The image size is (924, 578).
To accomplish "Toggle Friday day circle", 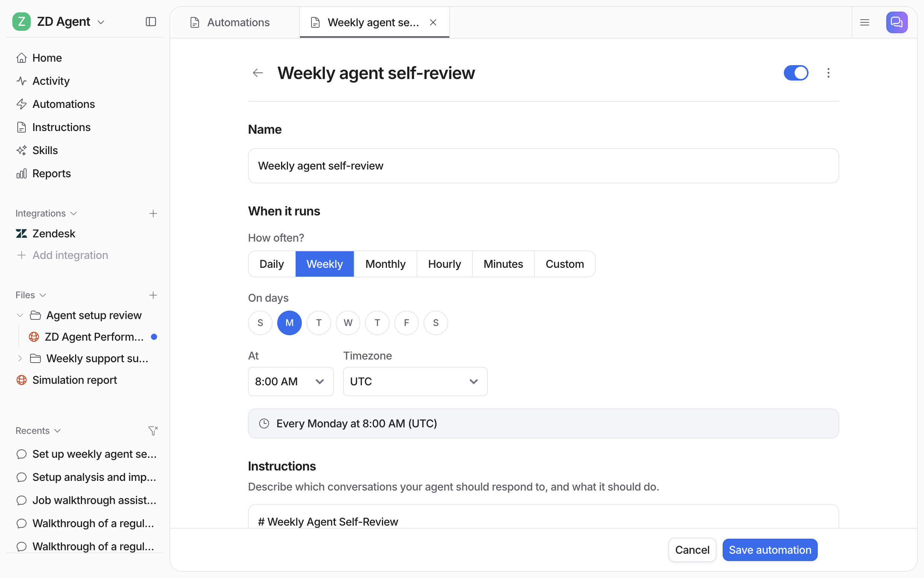I will click(x=407, y=323).
